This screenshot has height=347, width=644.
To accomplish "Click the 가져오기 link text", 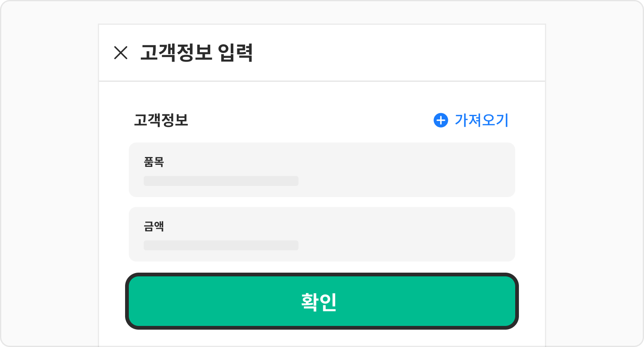I will point(481,120).
